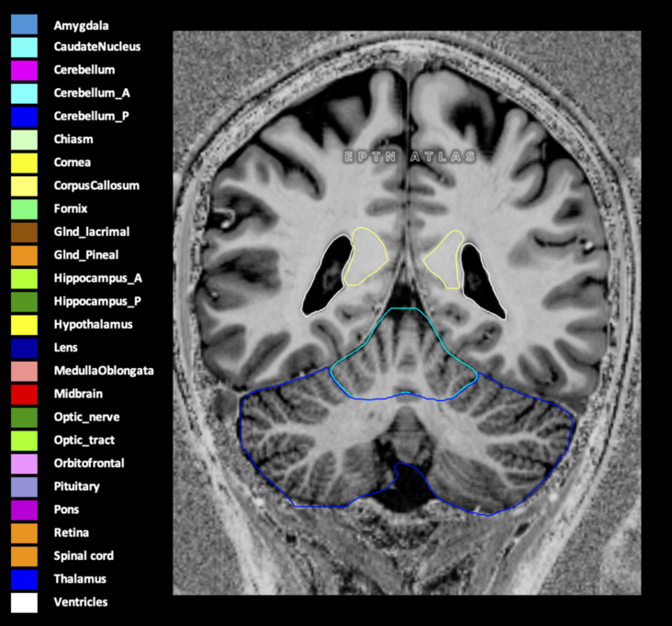The image size is (672, 626).
Task: Click the Orbitofrontal lilac swatch
Action: (24, 464)
